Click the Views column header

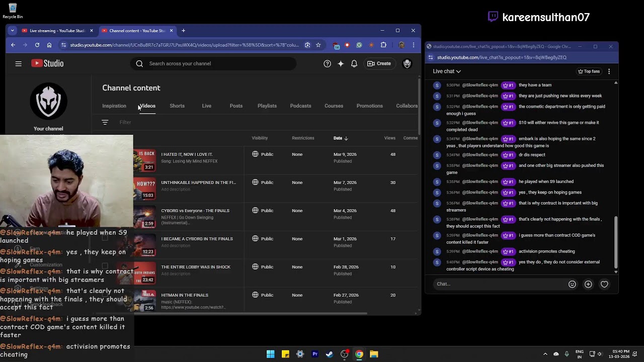coord(390,138)
